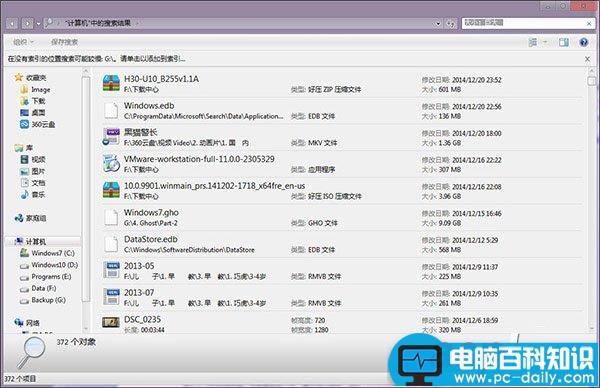
Task: Toggle the preview pane icon
Action: coord(564,42)
